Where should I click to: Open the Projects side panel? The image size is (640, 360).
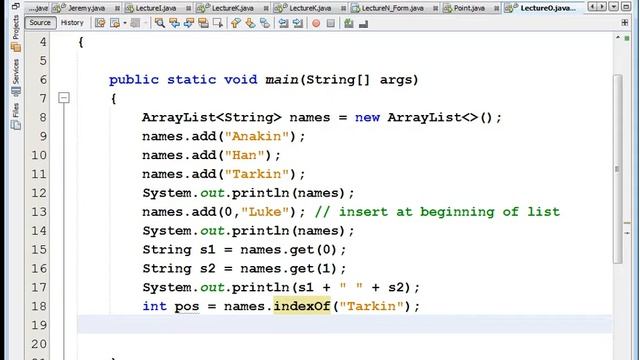coord(16,34)
